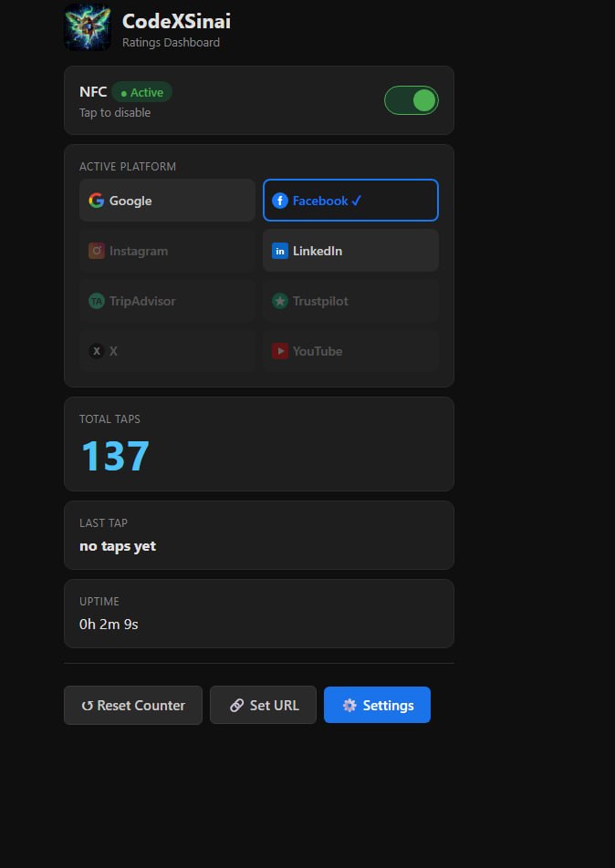
Task: Click the YouTube play icon
Action: click(280, 351)
